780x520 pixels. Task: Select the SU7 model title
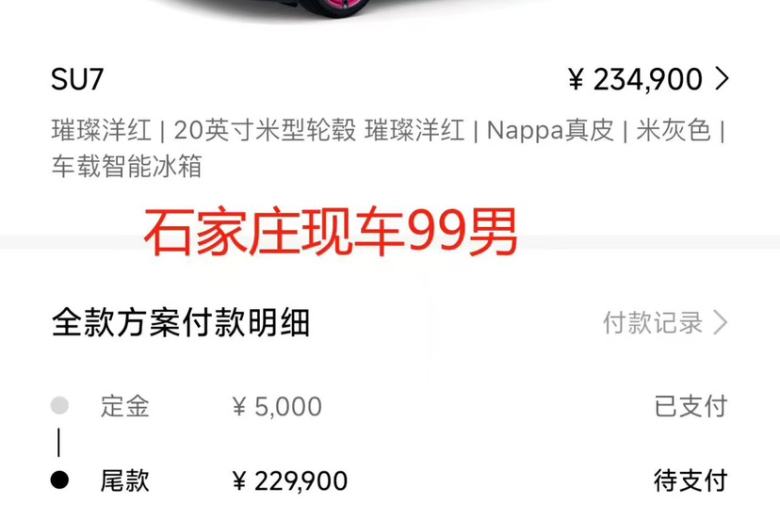[77, 80]
